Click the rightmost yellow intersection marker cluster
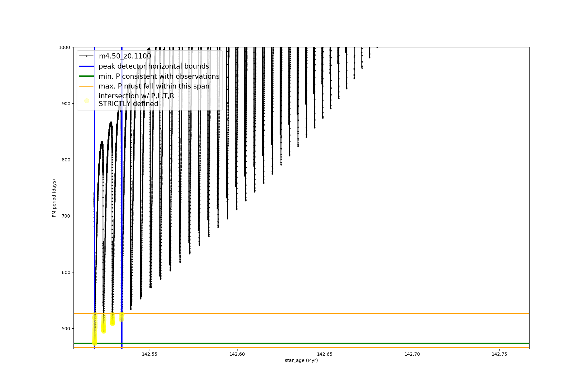Screen dimensions: 588x392 pyautogui.click(x=122, y=316)
